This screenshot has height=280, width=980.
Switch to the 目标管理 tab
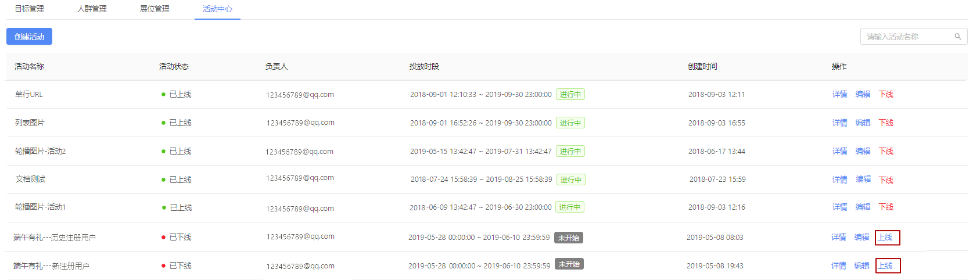pyautogui.click(x=29, y=9)
